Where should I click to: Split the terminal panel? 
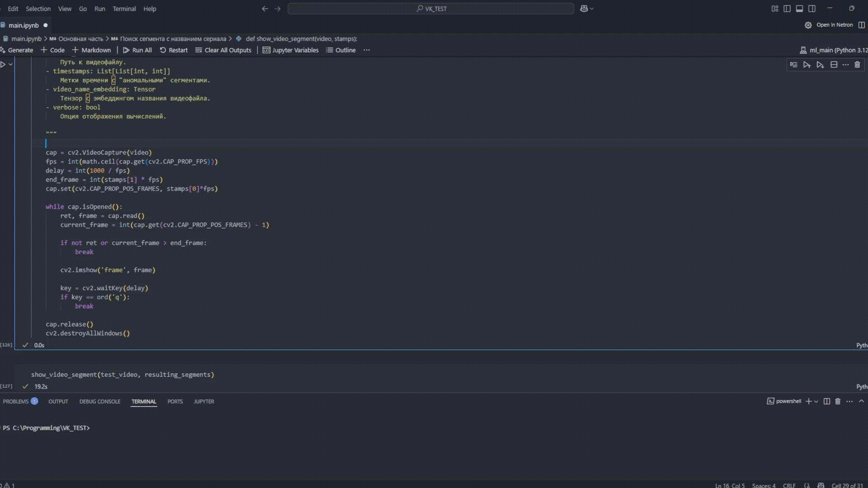click(827, 401)
